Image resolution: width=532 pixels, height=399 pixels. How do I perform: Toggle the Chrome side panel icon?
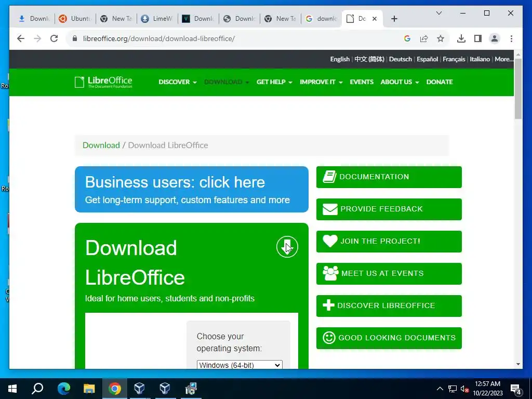pos(478,38)
